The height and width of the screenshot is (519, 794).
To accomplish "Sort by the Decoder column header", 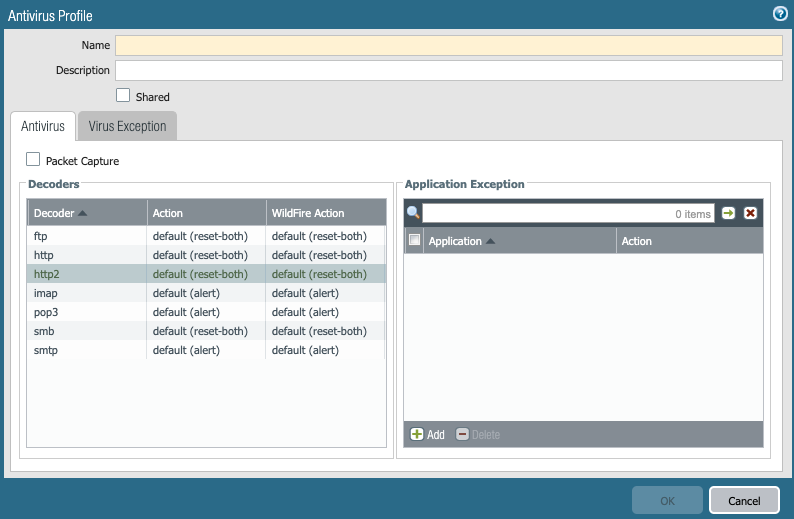I will coord(60,213).
